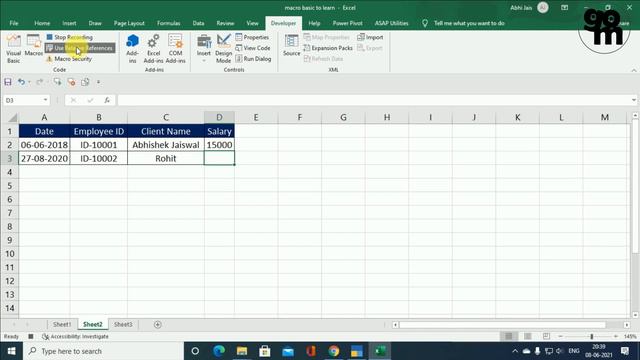The height and width of the screenshot is (360, 640).
Task: Select row 3 header
Action: tap(9, 158)
